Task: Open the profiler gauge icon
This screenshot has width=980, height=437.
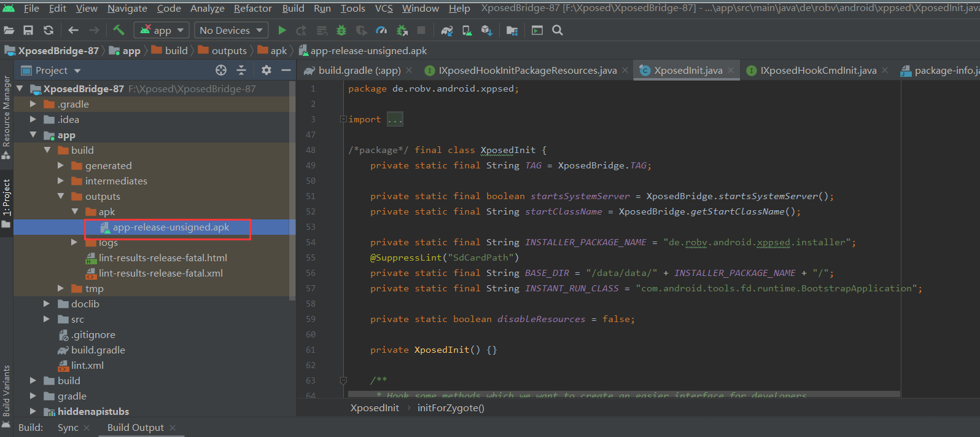Action: [381, 30]
